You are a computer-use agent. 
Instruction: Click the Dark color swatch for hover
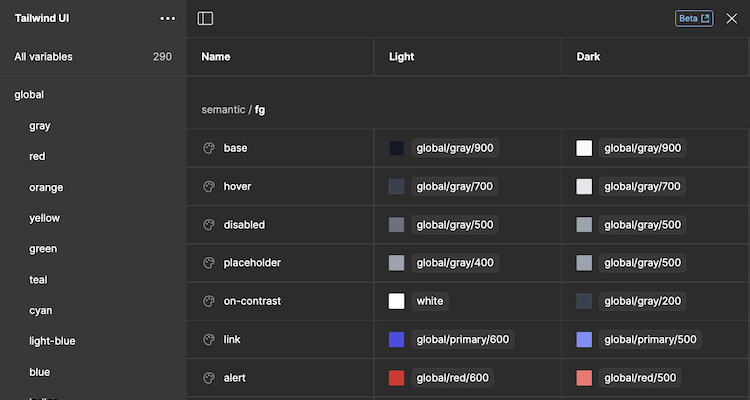584,186
